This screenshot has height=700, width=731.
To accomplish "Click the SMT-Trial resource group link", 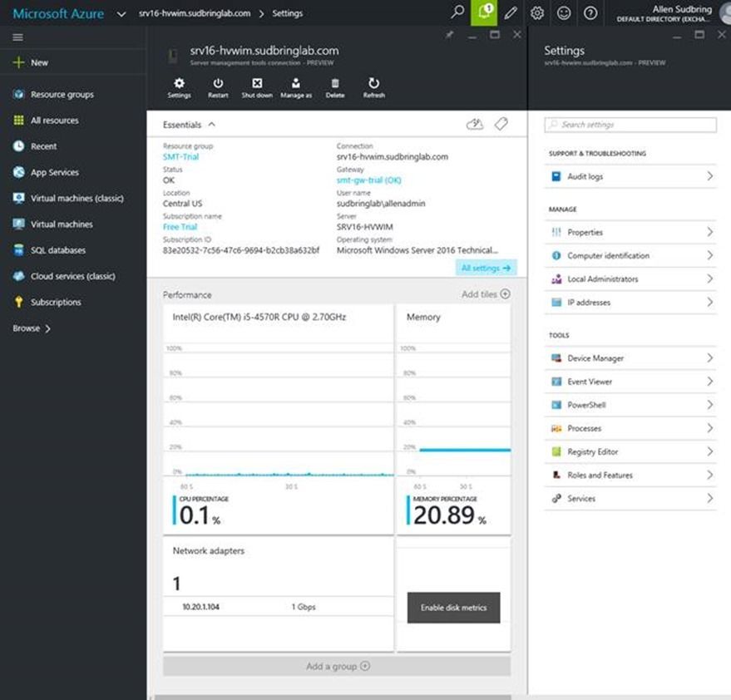I will pyautogui.click(x=181, y=156).
